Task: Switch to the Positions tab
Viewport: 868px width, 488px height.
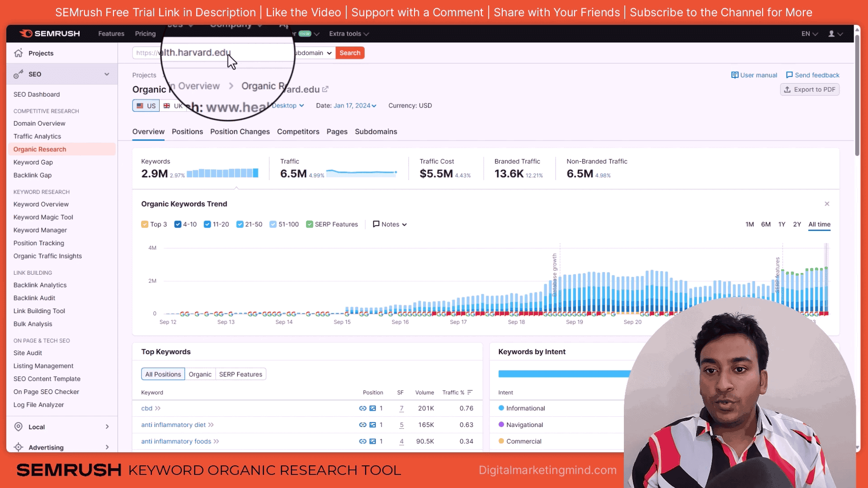Action: coord(187,131)
